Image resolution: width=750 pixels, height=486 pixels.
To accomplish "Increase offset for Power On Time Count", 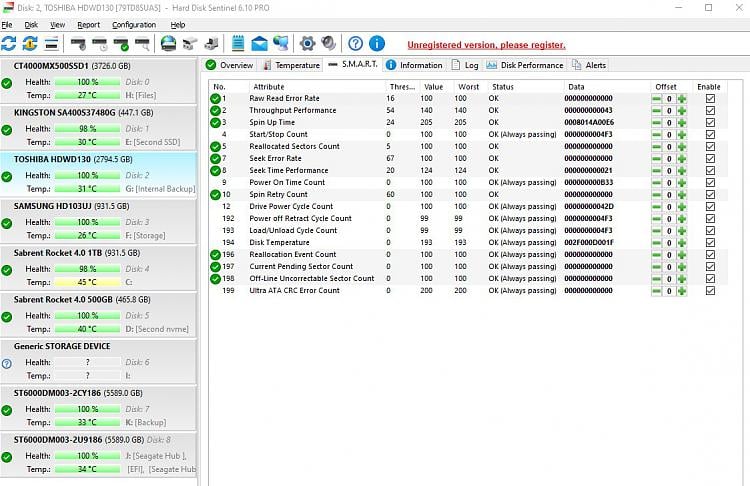I will (682, 183).
